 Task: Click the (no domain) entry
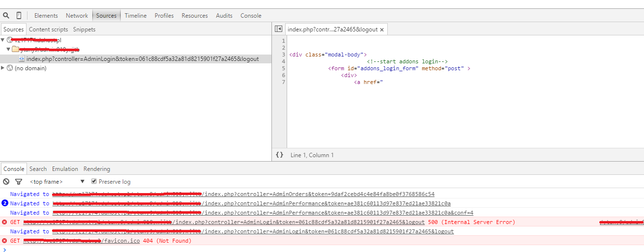(x=30, y=68)
